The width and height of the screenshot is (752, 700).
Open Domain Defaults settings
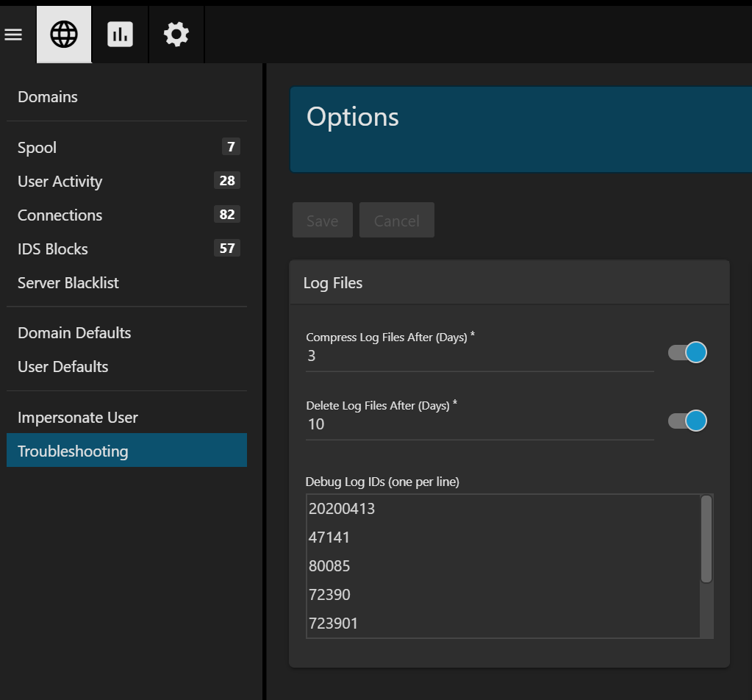(74, 333)
